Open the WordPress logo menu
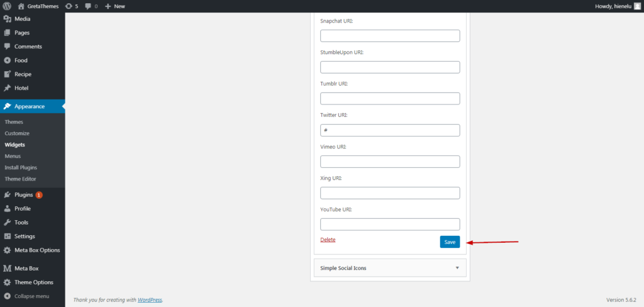Screen dimensions: 644x307 [7, 6]
